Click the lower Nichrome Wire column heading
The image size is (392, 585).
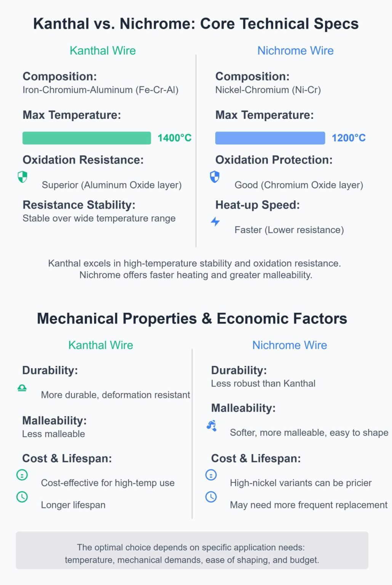tap(290, 345)
